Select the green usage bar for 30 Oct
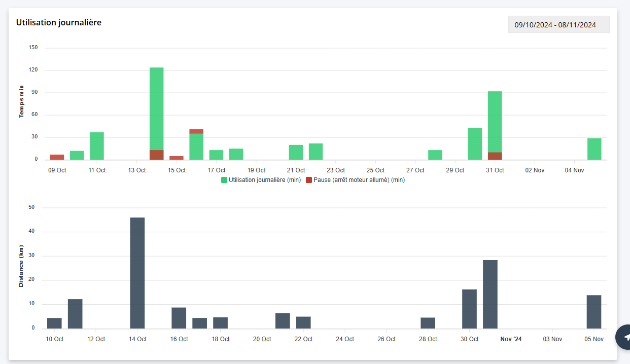This screenshot has width=630, height=364. pyautogui.click(x=475, y=144)
